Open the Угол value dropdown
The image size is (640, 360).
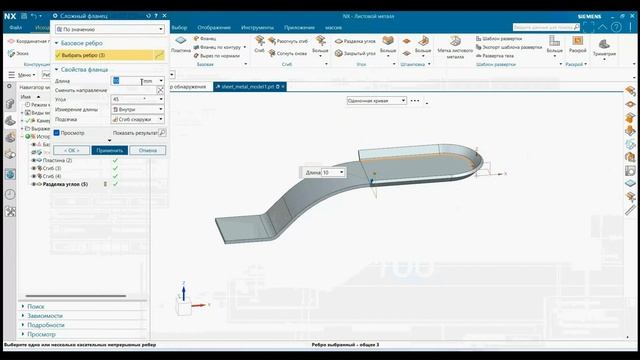161,99
